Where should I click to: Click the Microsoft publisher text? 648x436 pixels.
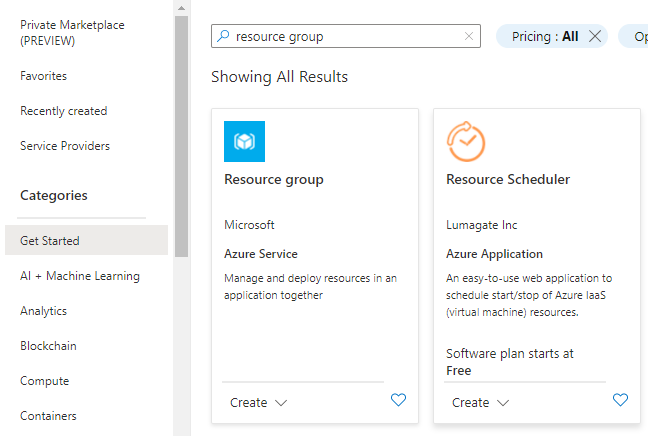(249, 225)
